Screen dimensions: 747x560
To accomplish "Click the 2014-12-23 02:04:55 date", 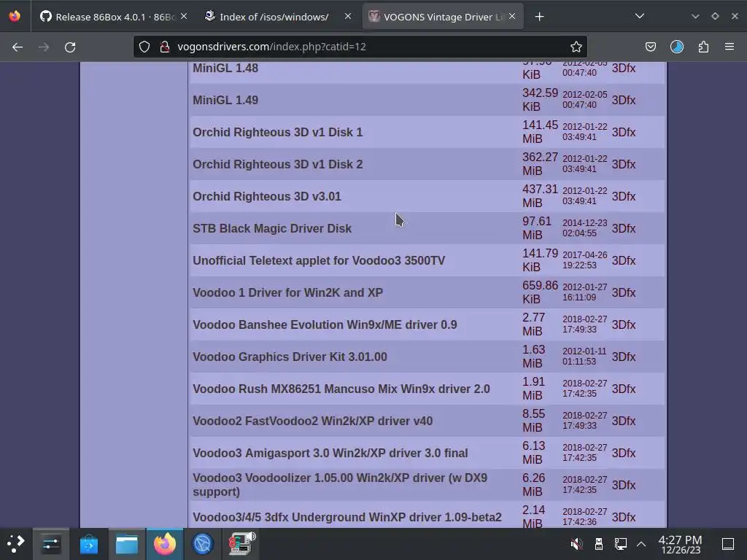I will click(584, 228).
